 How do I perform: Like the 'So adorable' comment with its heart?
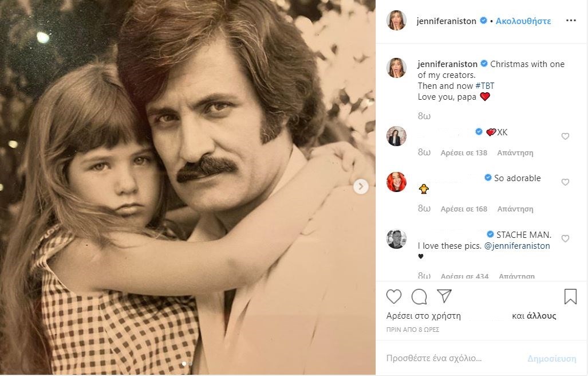click(x=565, y=182)
